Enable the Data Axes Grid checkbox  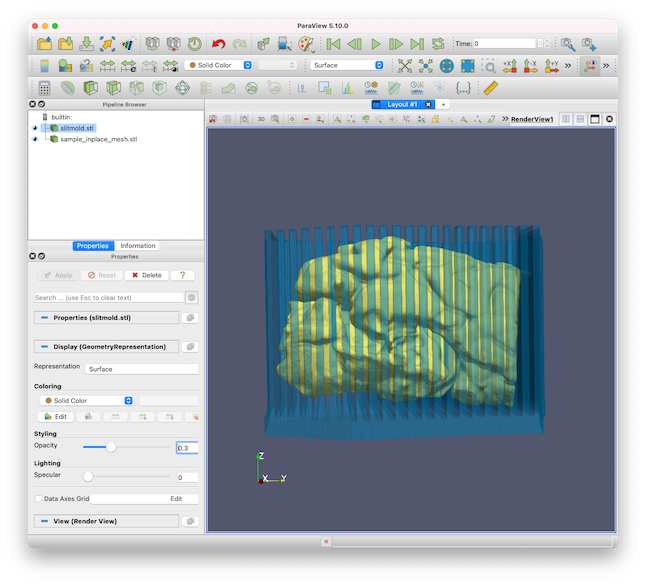tap(39, 498)
